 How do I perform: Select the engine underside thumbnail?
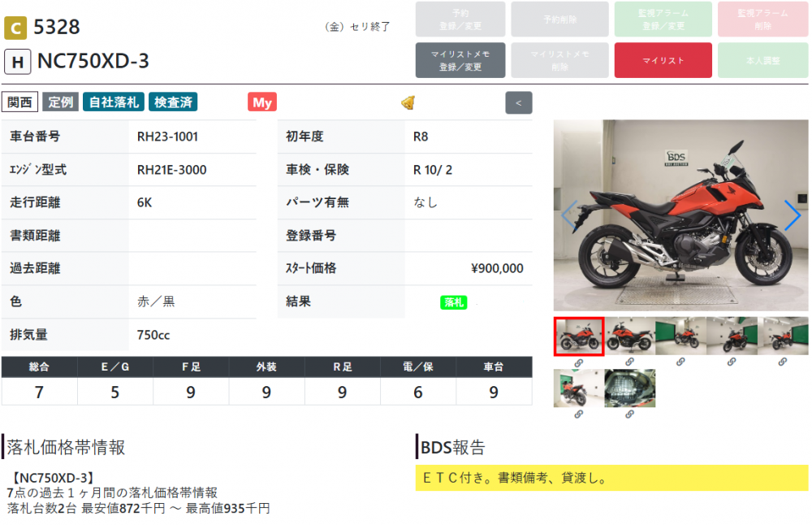(x=629, y=388)
